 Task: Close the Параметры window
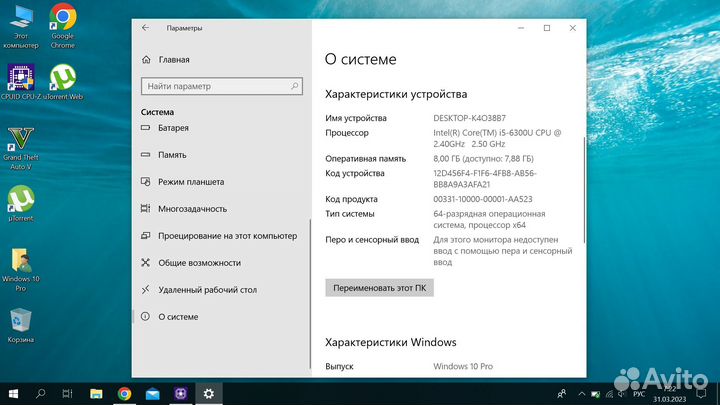(x=573, y=28)
